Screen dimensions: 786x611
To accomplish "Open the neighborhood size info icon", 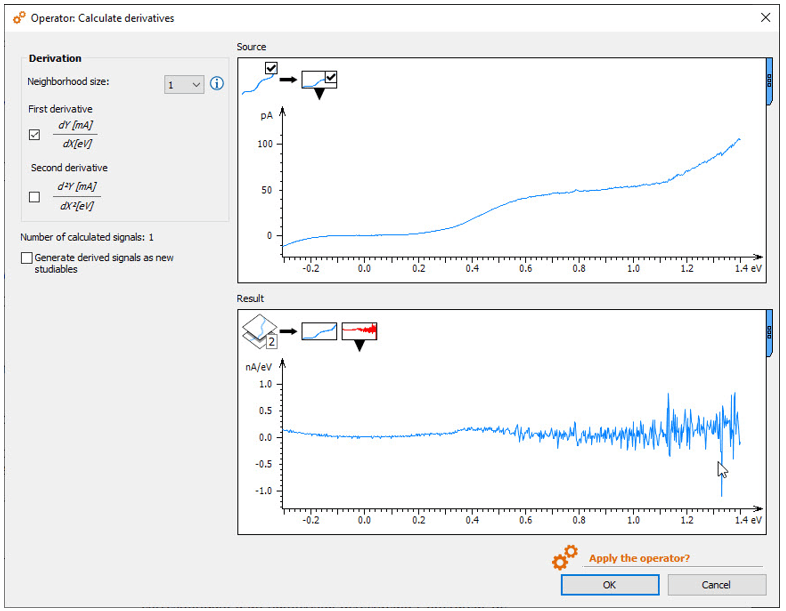I will tap(217, 83).
